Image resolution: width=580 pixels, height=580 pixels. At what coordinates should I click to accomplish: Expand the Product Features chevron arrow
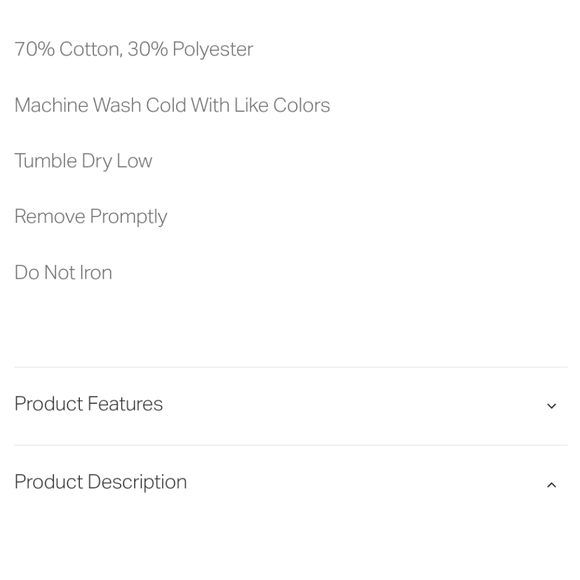(551, 406)
